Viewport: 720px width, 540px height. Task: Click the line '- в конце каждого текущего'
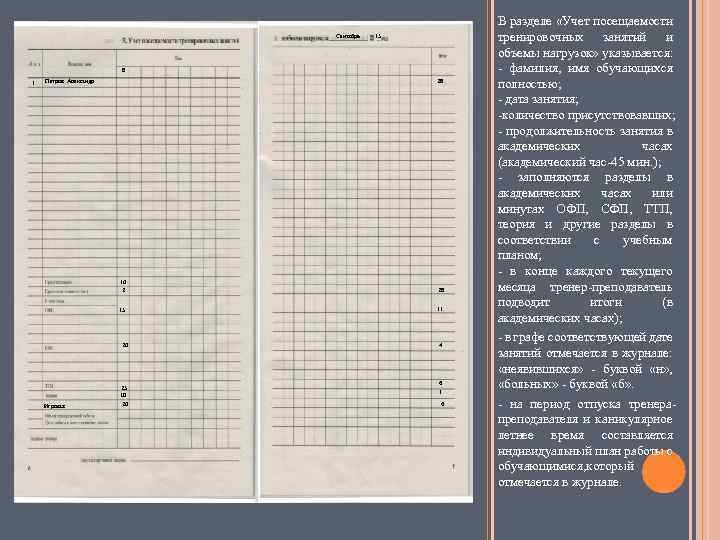pos(585,271)
